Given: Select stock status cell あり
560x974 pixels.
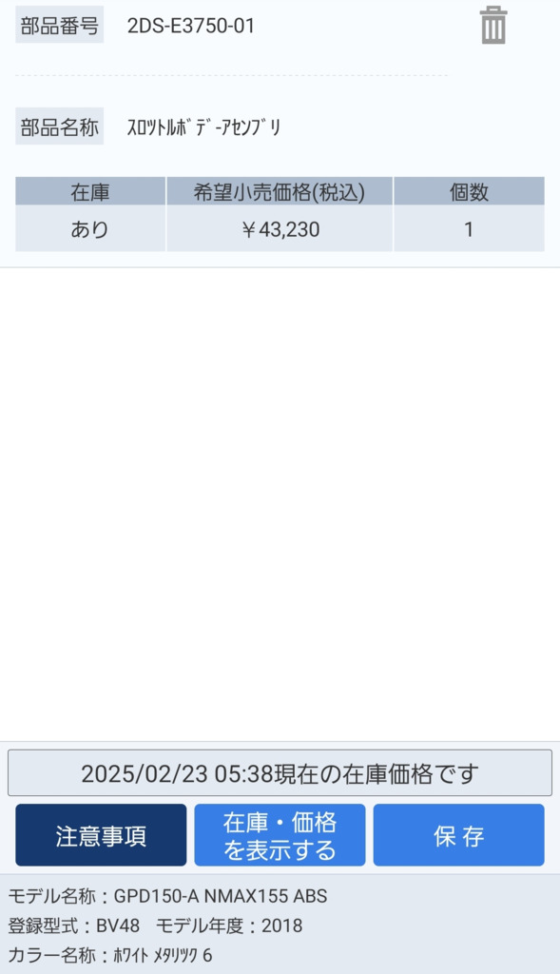Looking at the screenshot, I should point(90,229).
